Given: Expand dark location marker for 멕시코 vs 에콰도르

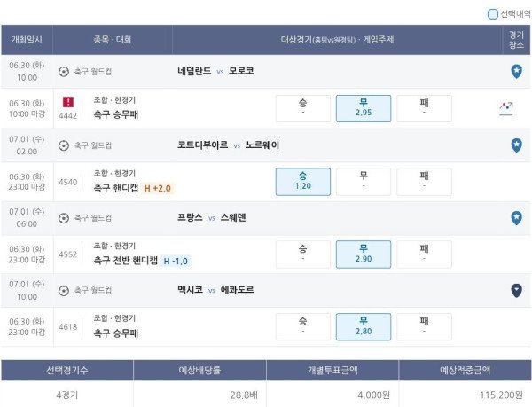Looking at the screenshot, I should pyautogui.click(x=516, y=290).
